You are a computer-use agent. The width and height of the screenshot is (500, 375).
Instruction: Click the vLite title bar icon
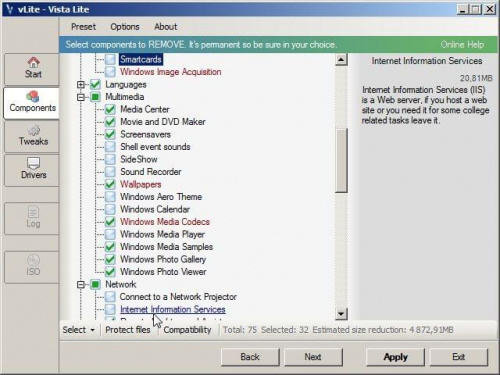pos(9,9)
